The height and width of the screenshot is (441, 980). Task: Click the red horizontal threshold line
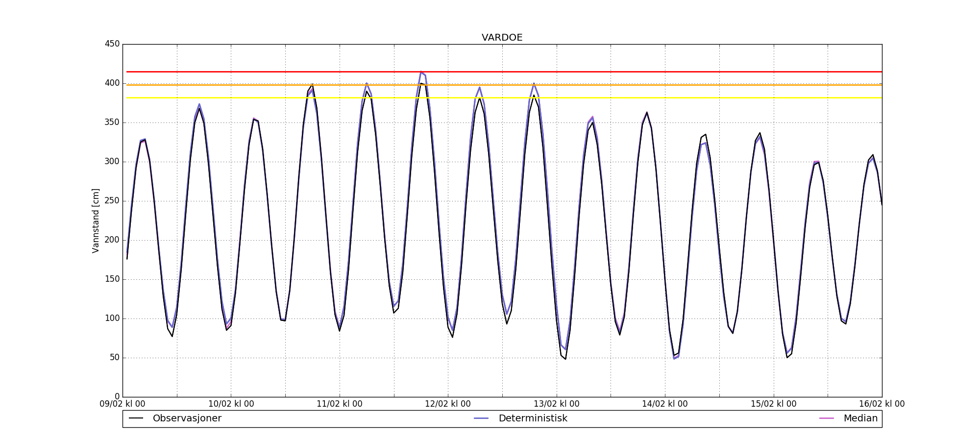click(504, 72)
